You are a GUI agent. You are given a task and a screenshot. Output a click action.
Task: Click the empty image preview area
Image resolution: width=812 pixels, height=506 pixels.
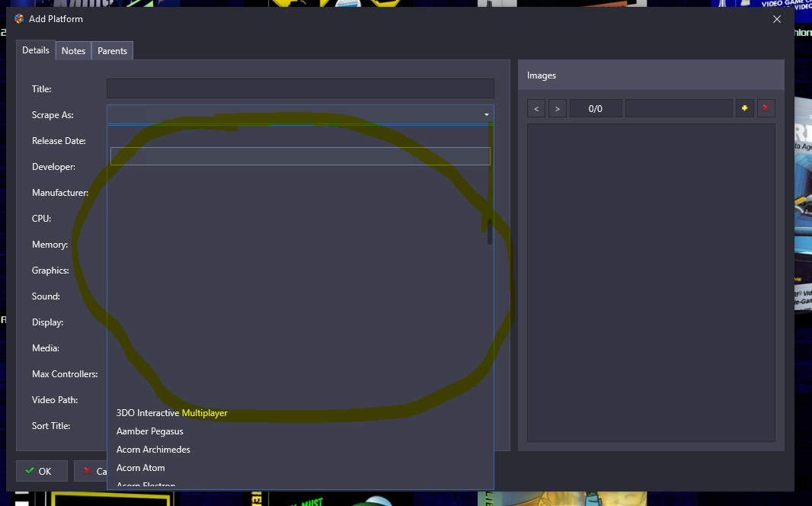[651, 282]
